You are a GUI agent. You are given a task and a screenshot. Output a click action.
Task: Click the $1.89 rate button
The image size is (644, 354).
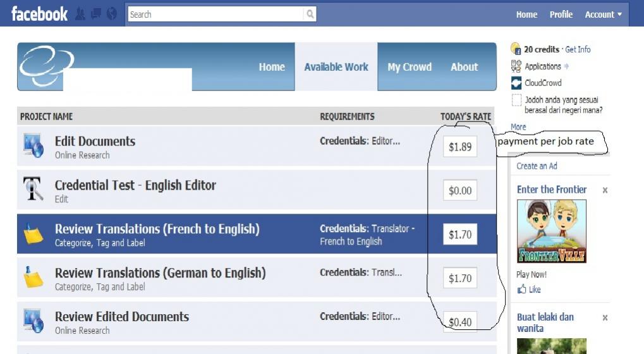[x=460, y=147]
